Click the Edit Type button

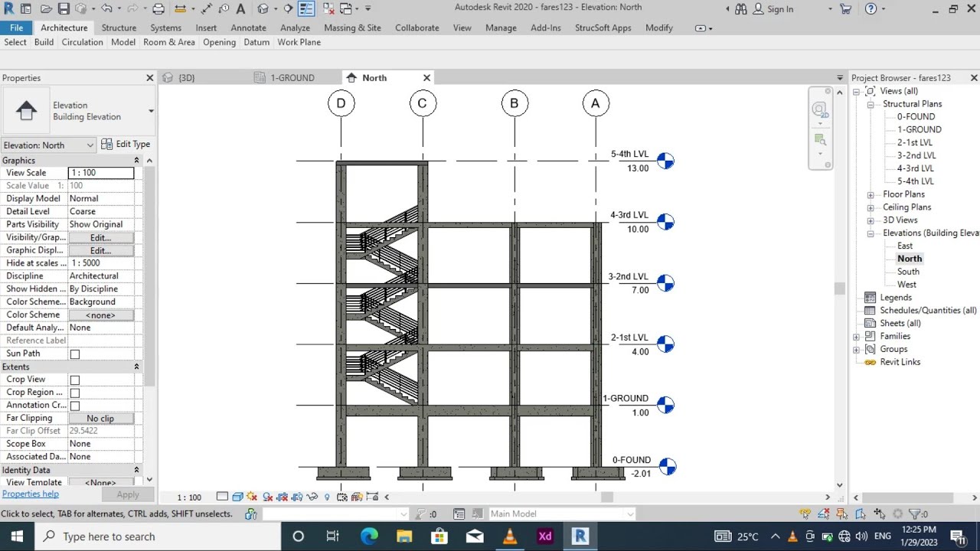coord(126,144)
